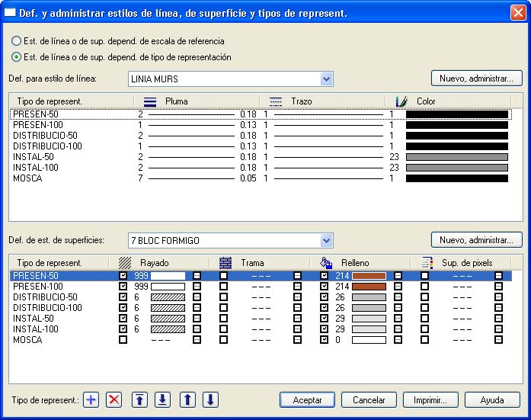Open the 7 BLOC FORMIGO surface style dropdown
Viewport: 531px width, 420px height.
pos(326,241)
